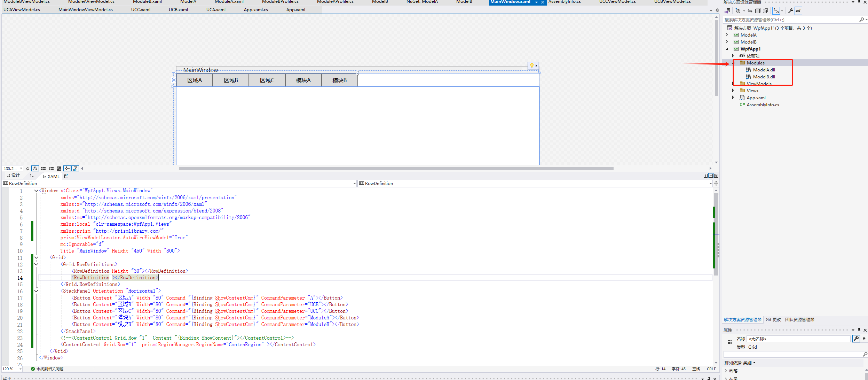Click the lightbulb quick action on MainWindow

point(531,65)
